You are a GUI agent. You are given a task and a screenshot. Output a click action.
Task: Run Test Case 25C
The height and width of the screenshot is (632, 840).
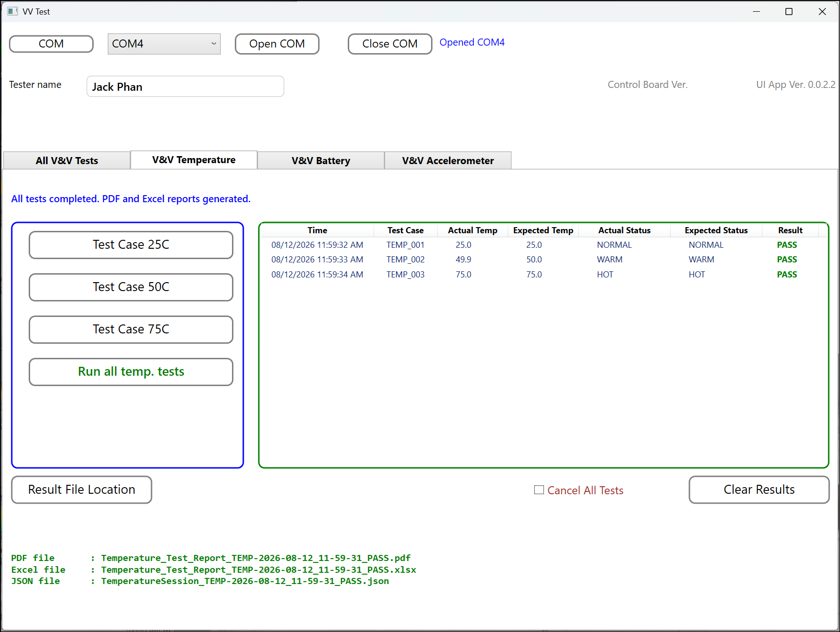coord(131,245)
